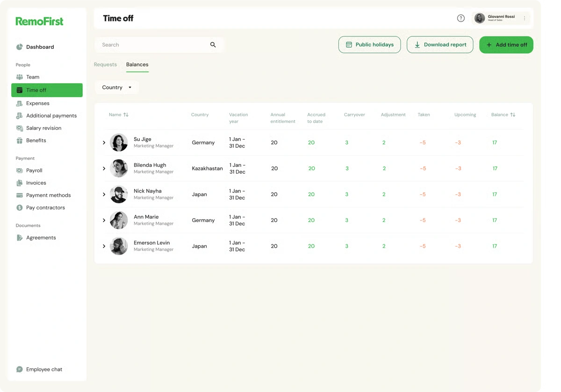
Task: Open the Country filter dropdown
Action: 117,87
